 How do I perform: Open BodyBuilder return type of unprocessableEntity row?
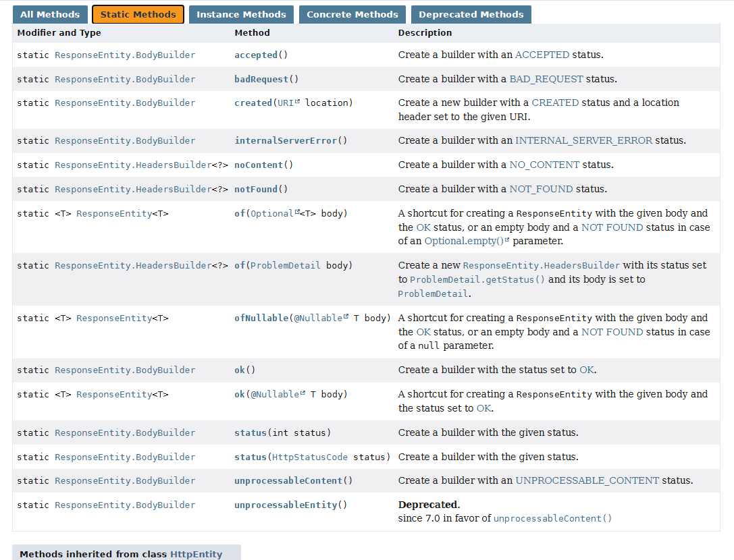pyautogui.click(x=125, y=505)
